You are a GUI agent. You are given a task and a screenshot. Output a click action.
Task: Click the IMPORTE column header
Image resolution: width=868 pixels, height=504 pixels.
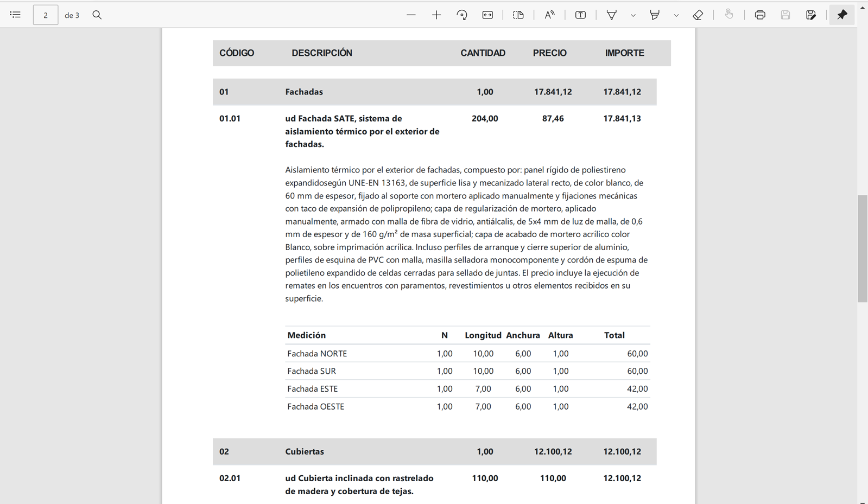pyautogui.click(x=625, y=53)
